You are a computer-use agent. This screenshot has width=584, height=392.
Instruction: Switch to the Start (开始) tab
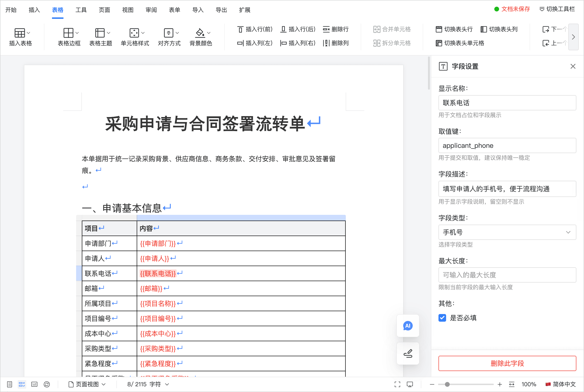click(11, 10)
